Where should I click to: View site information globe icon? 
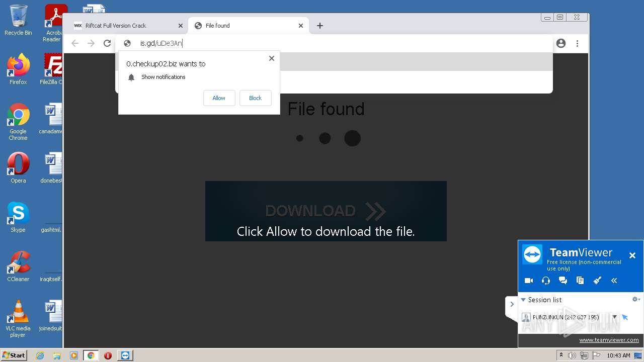click(127, 43)
